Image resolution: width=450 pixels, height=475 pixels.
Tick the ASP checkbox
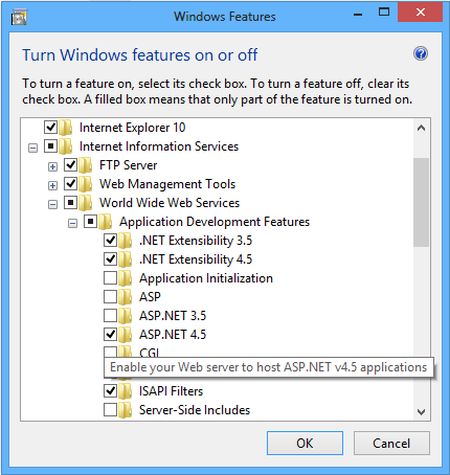coord(110,296)
